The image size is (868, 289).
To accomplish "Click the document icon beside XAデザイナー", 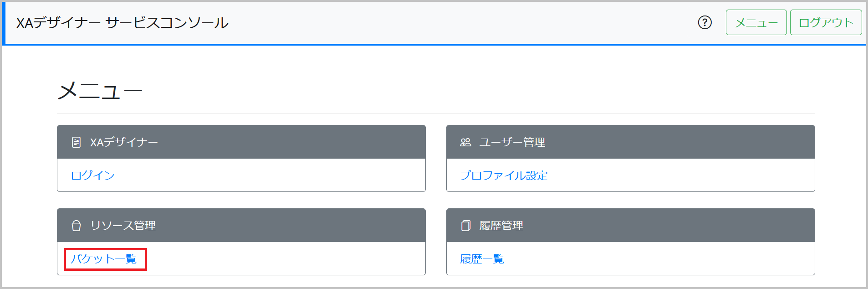I will click(76, 141).
